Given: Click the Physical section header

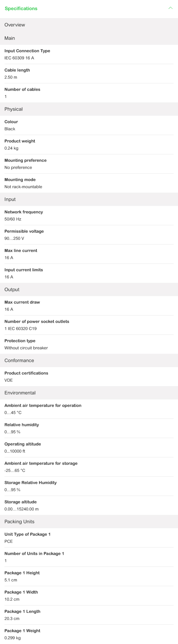Looking at the screenshot, I should click(14, 109).
